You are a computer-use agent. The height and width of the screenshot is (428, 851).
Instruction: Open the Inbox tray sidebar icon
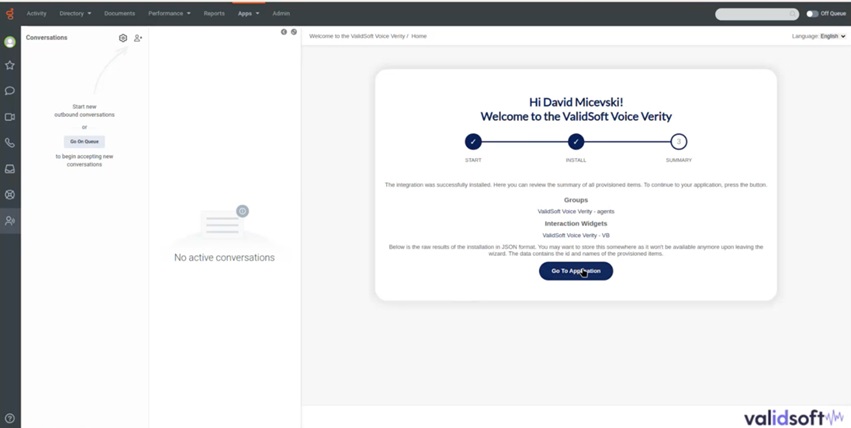click(x=10, y=169)
